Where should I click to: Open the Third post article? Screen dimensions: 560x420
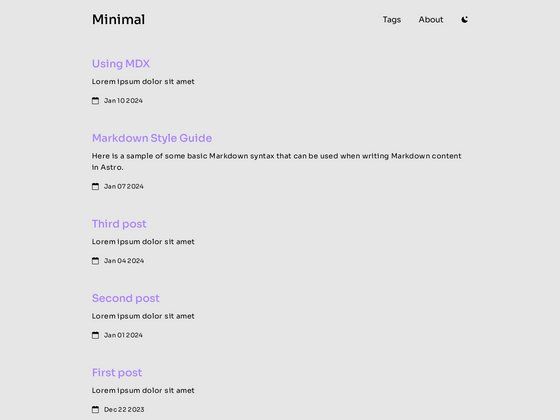(x=119, y=224)
